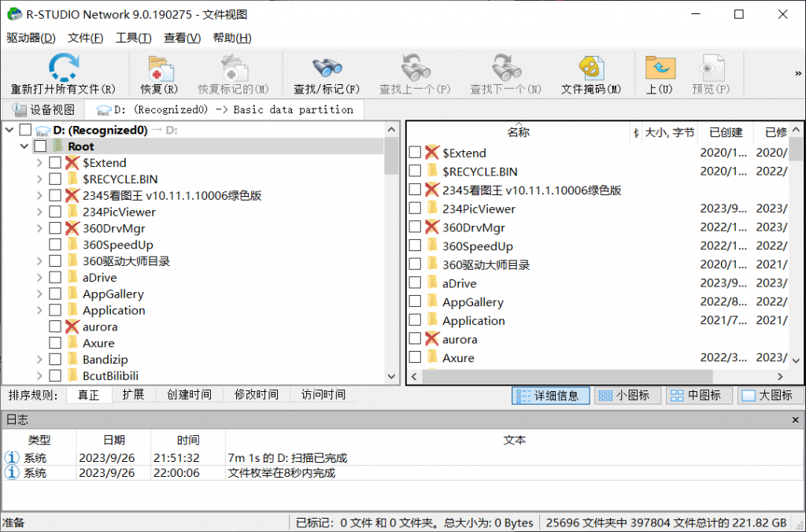Image resolution: width=806 pixels, height=532 pixels.
Task: Expand the $Extend folder in the tree
Action: click(x=39, y=163)
